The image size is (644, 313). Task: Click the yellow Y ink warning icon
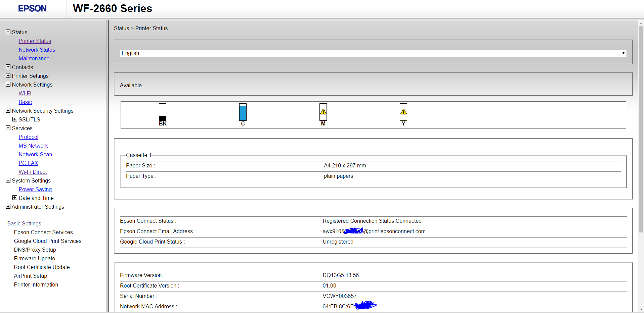pyautogui.click(x=403, y=112)
